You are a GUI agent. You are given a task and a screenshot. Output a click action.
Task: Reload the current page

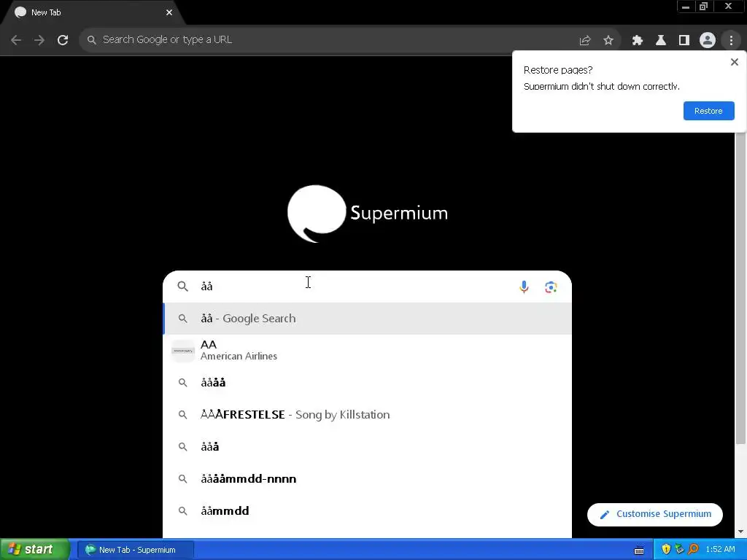pos(63,40)
